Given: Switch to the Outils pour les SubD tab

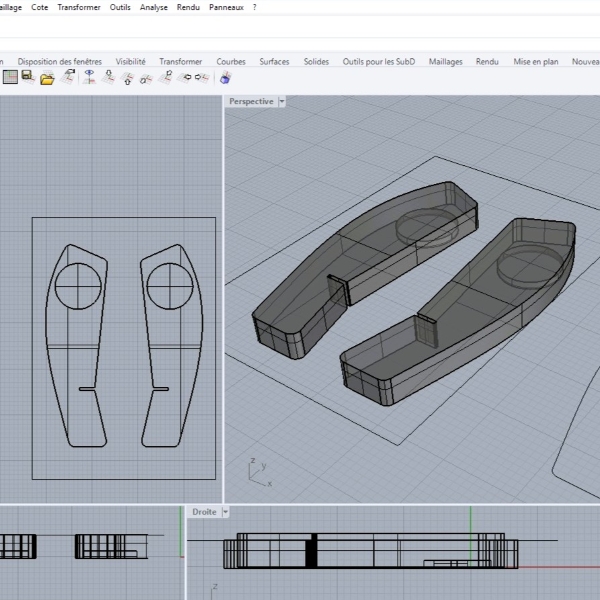Looking at the screenshot, I should click(378, 62).
